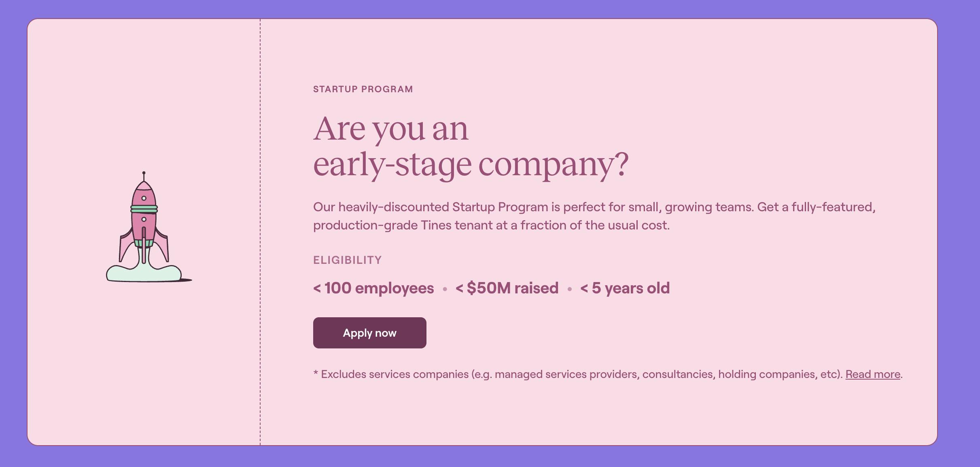This screenshot has height=467, width=980.
Task: Click the Apply now button
Action: (369, 333)
